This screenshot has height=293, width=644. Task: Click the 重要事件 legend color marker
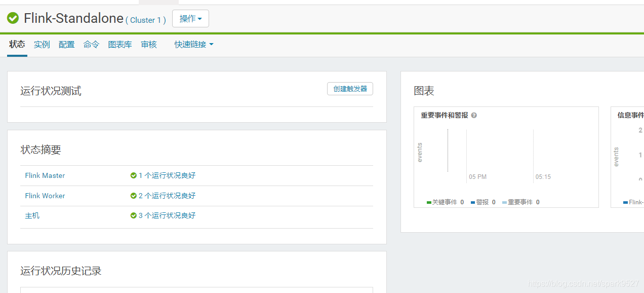point(504,202)
